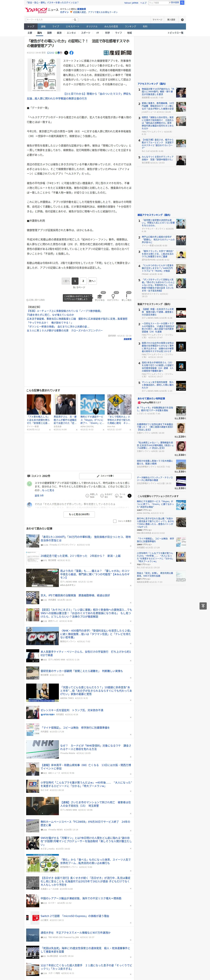Expand comment with もっと見る link
Viewport: 210px width, 980px height.
pyautogui.click(x=48, y=490)
